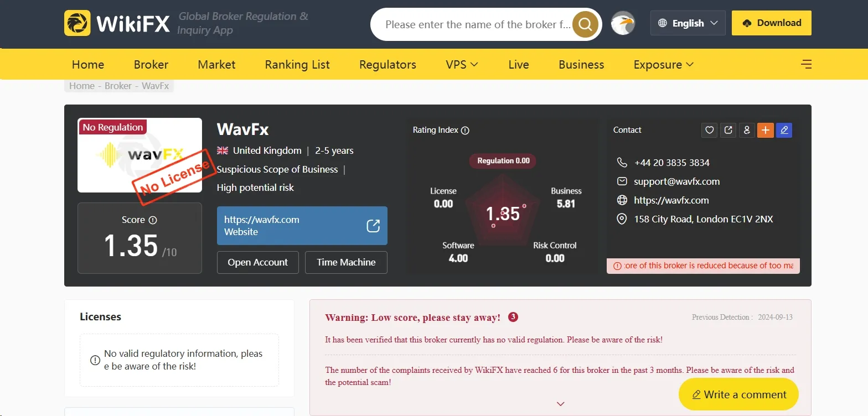
Task: Click the https://wavfx.com link in Contact
Action: pyautogui.click(x=671, y=200)
